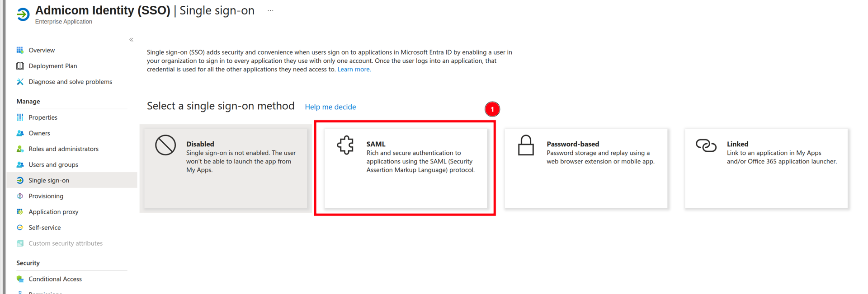Follow the Learn more link

pyautogui.click(x=354, y=69)
